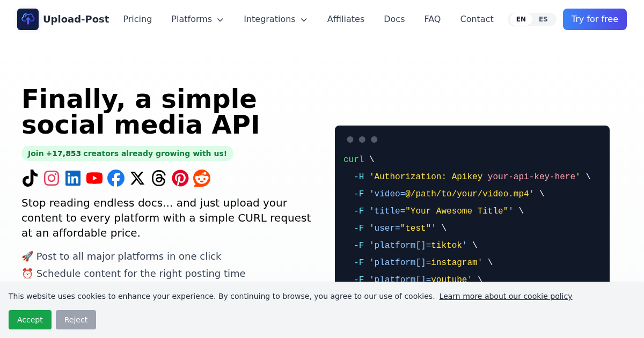Accept the cookie policy
Viewport: 644px width, 338px height.
(30, 319)
